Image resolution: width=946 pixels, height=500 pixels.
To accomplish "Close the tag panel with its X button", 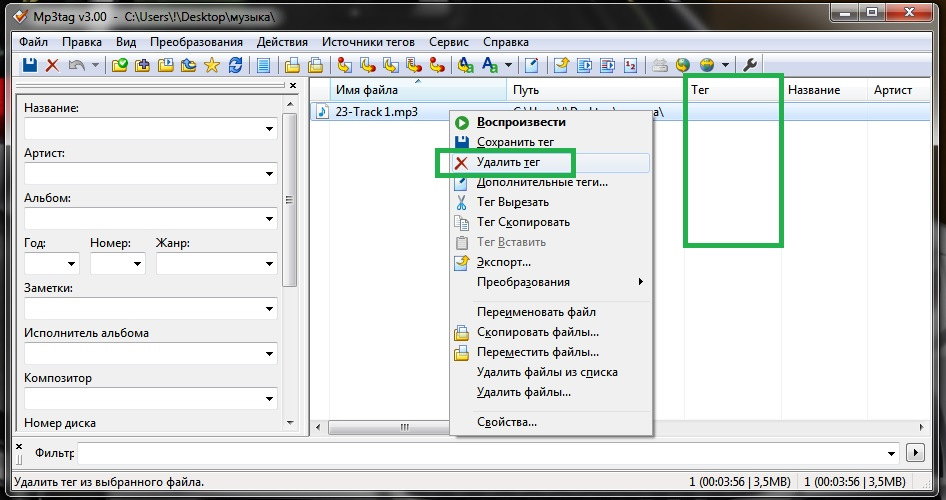I will click(293, 86).
